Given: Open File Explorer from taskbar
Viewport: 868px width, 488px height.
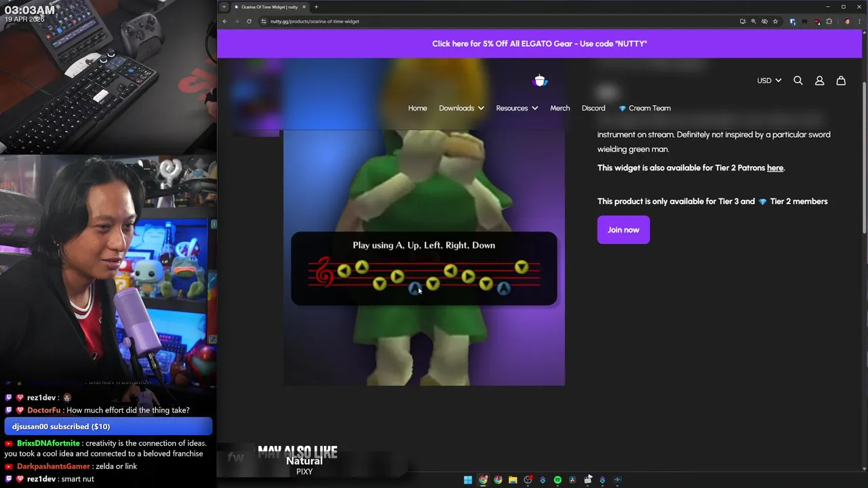Looking at the screenshot, I should (513, 480).
